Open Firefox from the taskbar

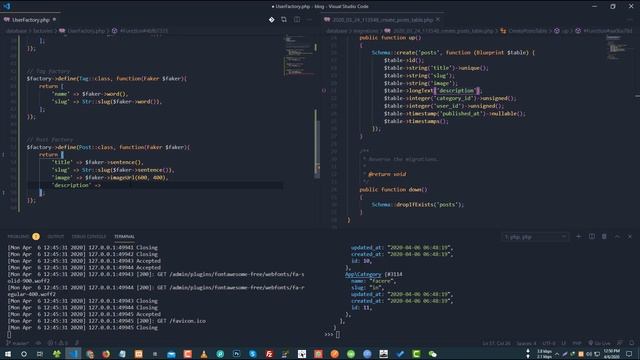click(106, 354)
